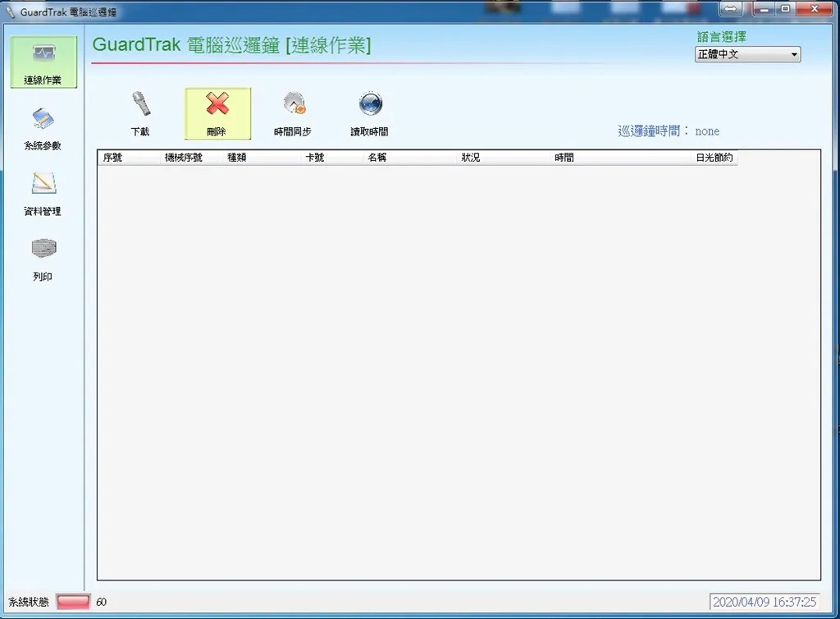The image size is (840, 619).
Task: Open the 連線作業 sidebar section
Action: coord(43,62)
